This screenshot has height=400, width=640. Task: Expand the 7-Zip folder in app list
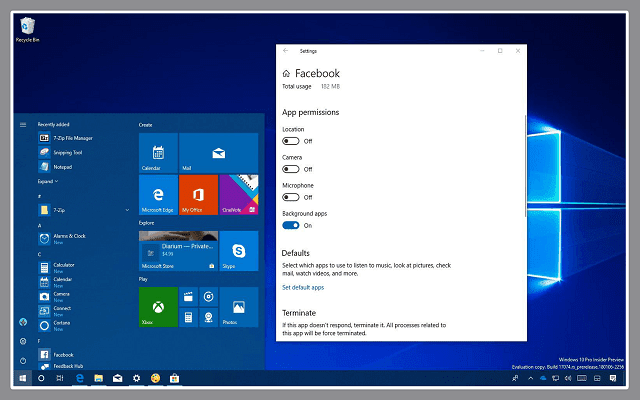(127, 211)
